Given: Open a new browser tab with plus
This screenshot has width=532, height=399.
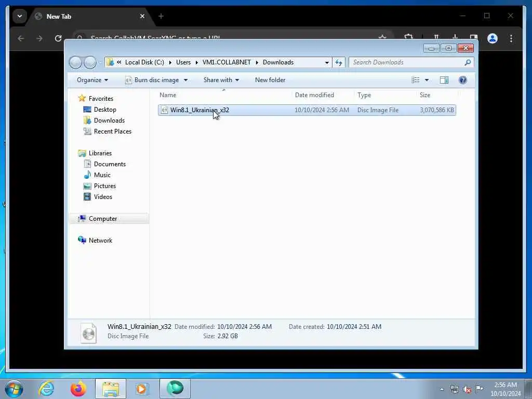Looking at the screenshot, I should 161,16.
